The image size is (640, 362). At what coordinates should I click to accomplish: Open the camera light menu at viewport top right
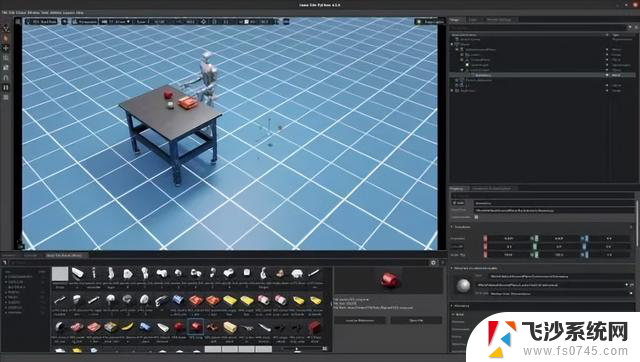(x=429, y=21)
